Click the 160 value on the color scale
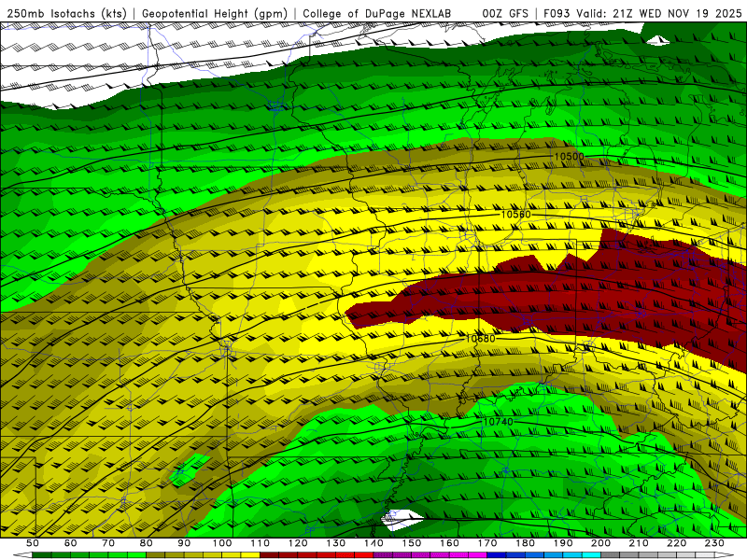This screenshot has width=747, height=560. click(x=449, y=543)
